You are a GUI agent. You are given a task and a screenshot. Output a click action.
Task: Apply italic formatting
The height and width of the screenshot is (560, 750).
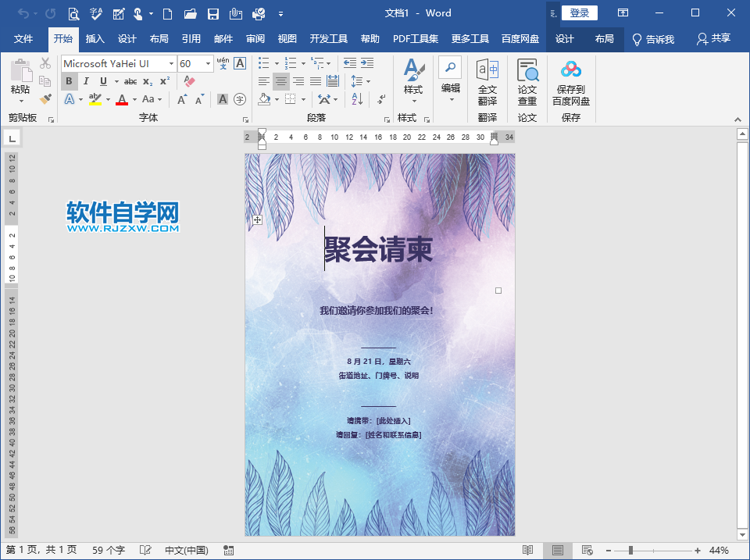coord(86,80)
